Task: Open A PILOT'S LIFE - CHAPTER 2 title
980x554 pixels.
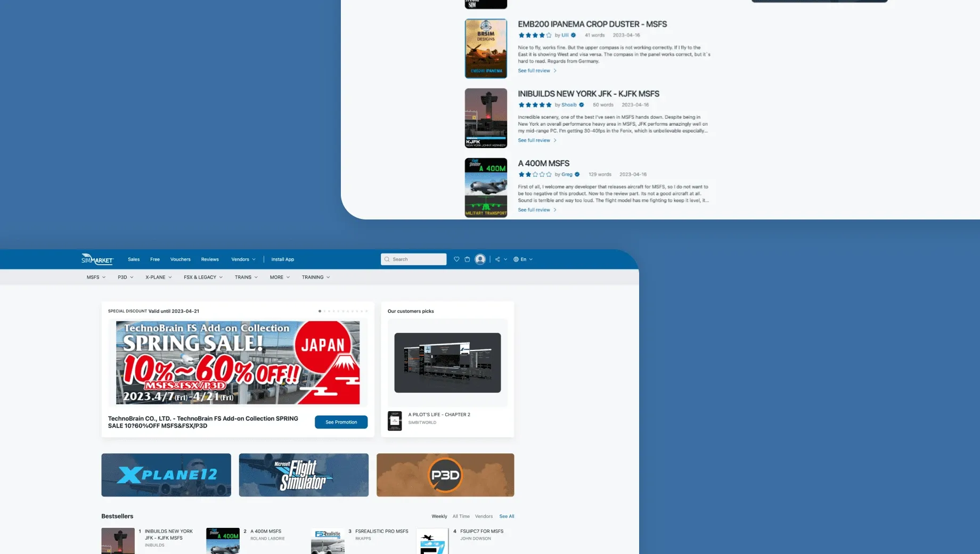Action: click(x=439, y=414)
